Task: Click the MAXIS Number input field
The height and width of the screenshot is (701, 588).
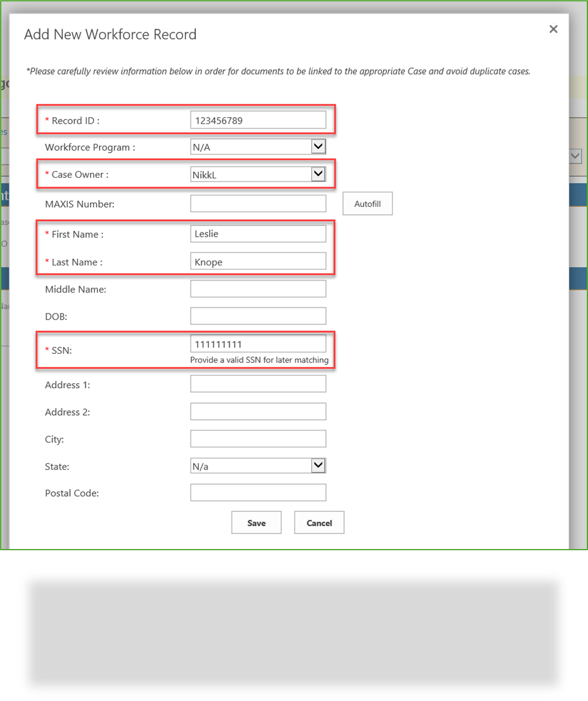Action: coord(258,203)
